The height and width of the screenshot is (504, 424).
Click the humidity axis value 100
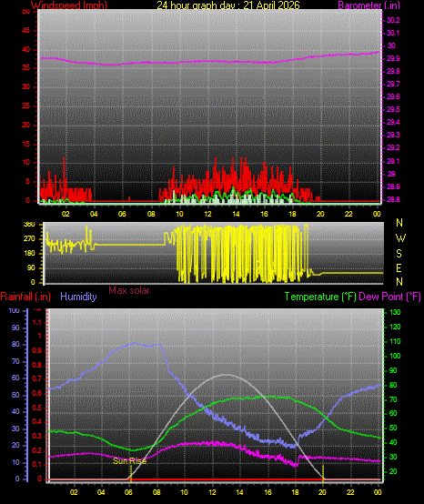[14, 311]
